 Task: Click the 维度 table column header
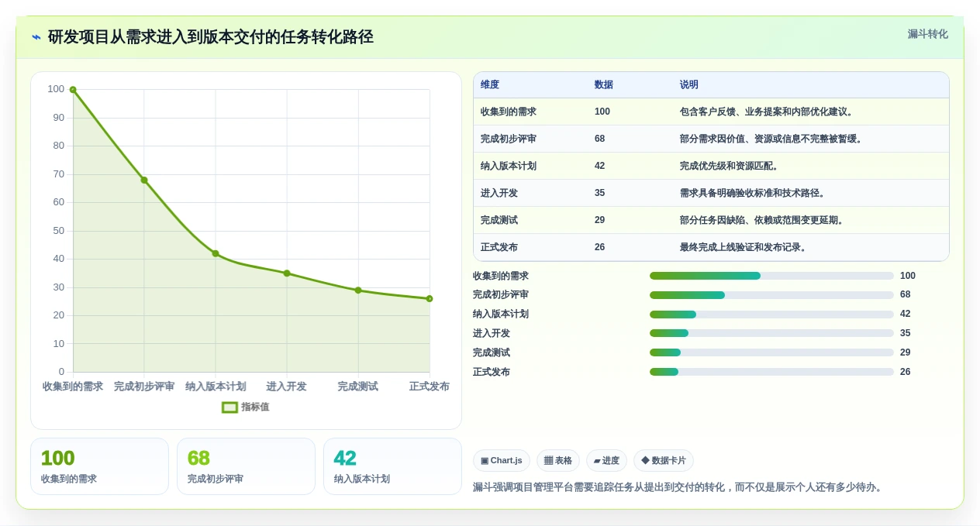pos(530,85)
